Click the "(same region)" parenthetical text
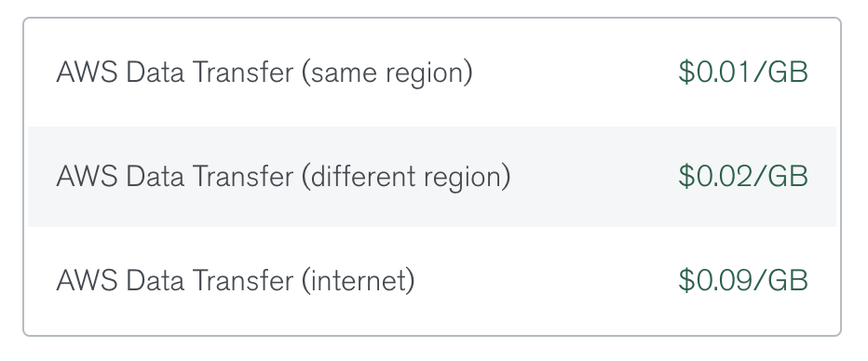This screenshot has width=868, height=361. coord(387,73)
